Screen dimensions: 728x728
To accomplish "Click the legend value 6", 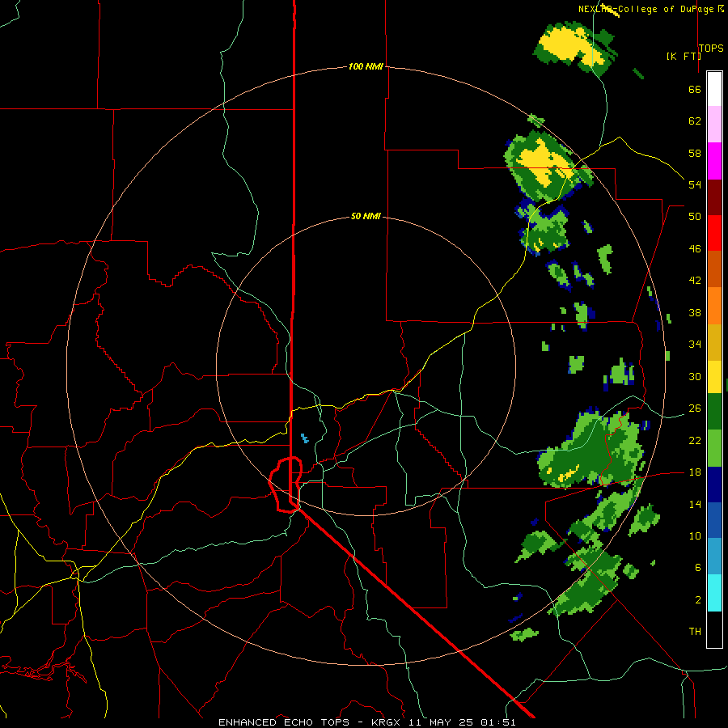I will (698, 568).
